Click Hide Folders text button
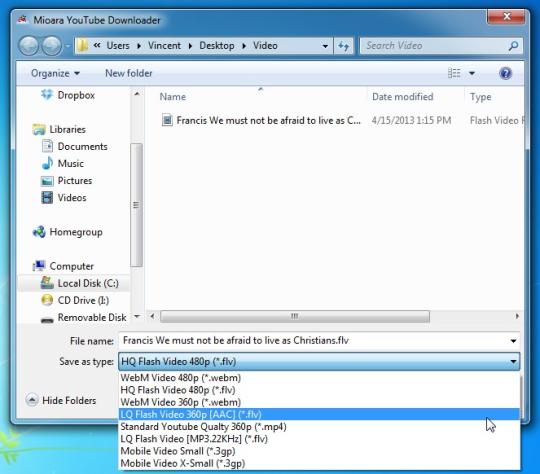The image size is (540, 474). pyautogui.click(x=69, y=400)
